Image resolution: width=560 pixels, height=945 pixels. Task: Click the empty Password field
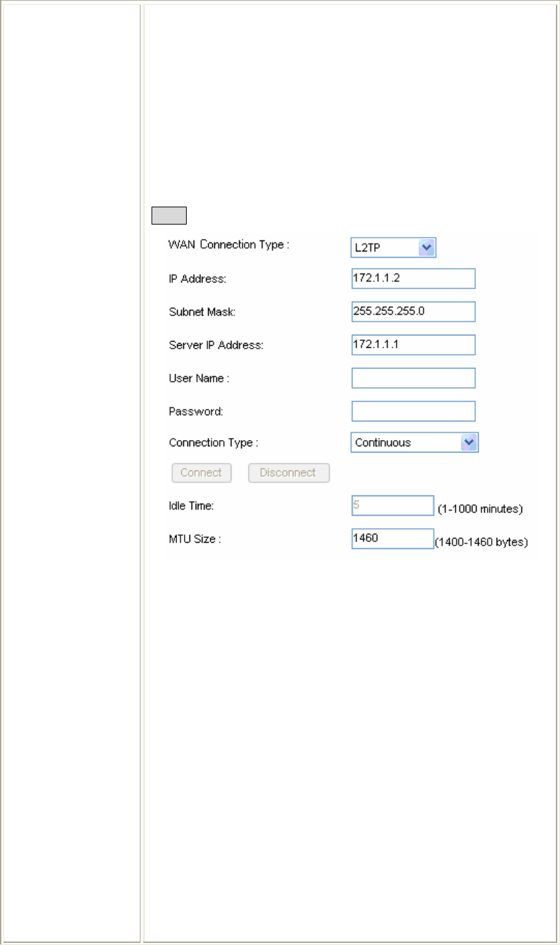[x=413, y=411]
